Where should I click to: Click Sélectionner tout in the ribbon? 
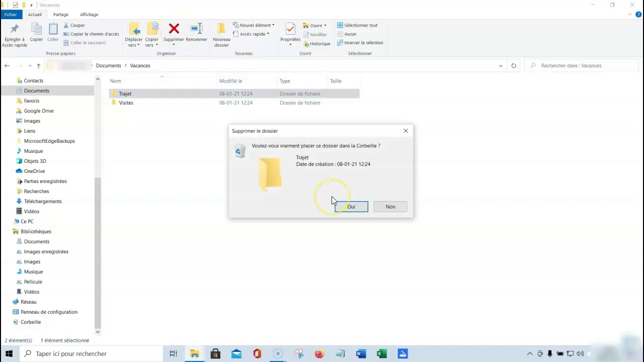(x=357, y=25)
